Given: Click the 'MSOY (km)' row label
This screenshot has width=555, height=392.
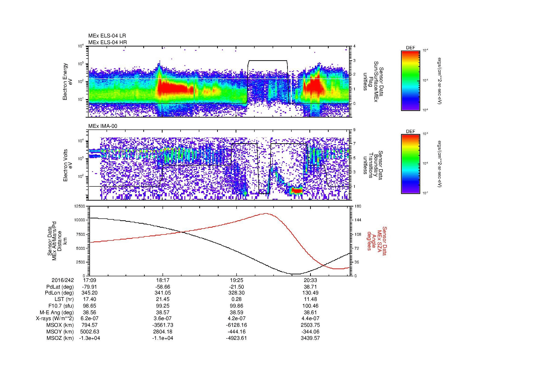Looking at the screenshot, I should click(60, 332).
